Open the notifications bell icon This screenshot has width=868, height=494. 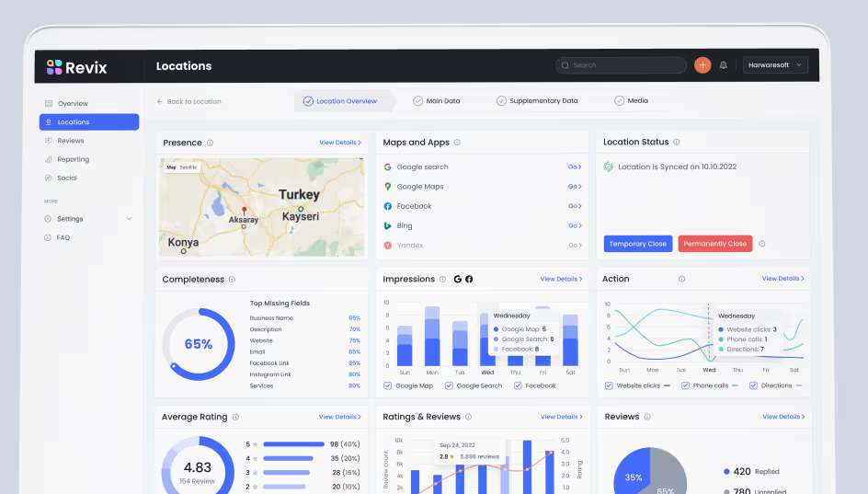click(x=724, y=65)
